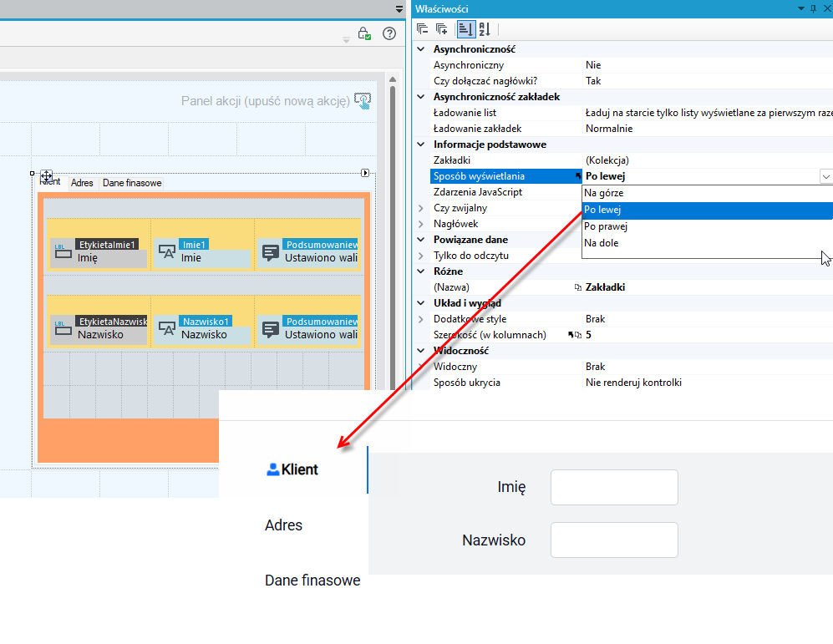Image resolution: width=833 pixels, height=644 pixels.
Task: Open the Adres tab in the preview
Action: pyautogui.click(x=284, y=525)
